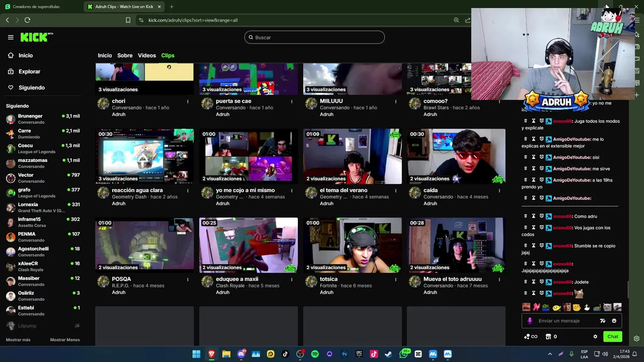Viewport: 644px width, 362px height.
Task: Switch to Creadores de supercélulas browser tab
Action: pyautogui.click(x=36, y=7)
